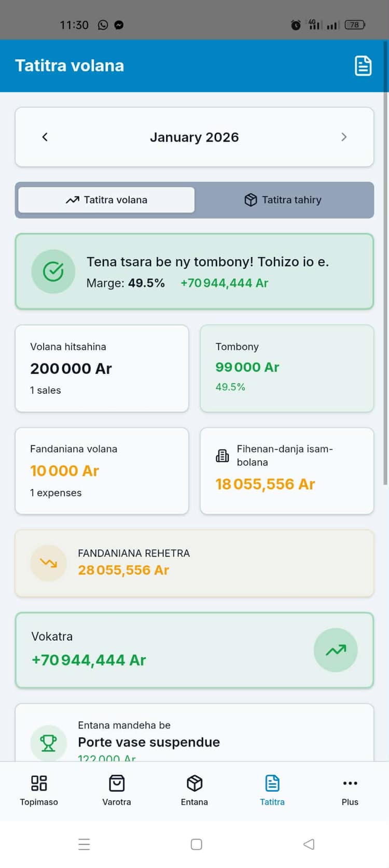Advance to next month with right chevron
This screenshot has width=389, height=868.
tap(344, 137)
